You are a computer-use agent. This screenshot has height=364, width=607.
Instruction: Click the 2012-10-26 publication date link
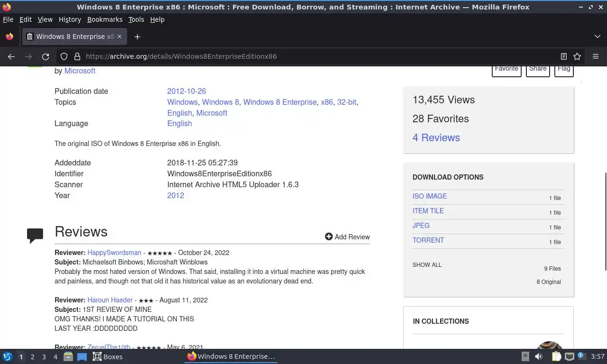coord(186,91)
